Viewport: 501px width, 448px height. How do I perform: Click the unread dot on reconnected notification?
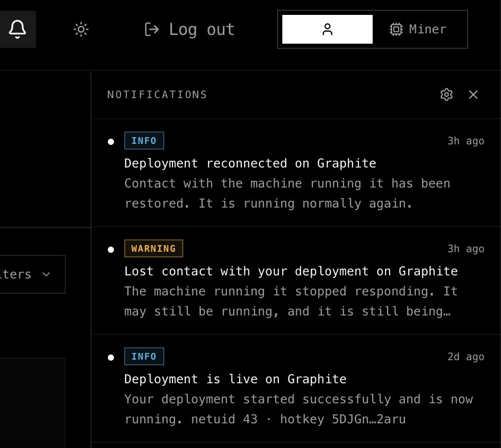[x=111, y=142]
